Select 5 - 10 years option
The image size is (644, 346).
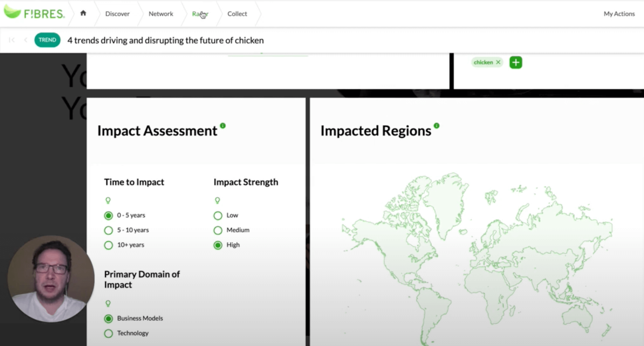coord(108,230)
